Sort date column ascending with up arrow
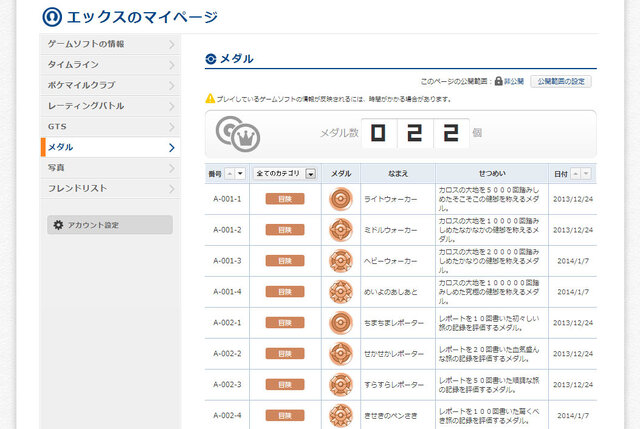 pyautogui.click(x=576, y=174)
